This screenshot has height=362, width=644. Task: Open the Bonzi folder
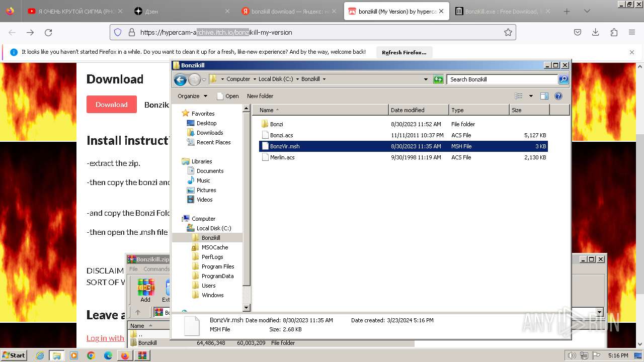pos(276,124)
